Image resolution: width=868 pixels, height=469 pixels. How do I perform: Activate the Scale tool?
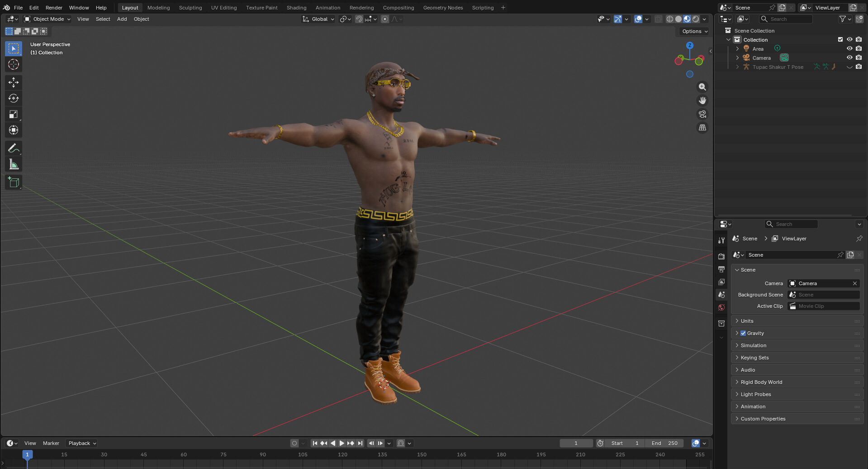click(x=14, y=114)
